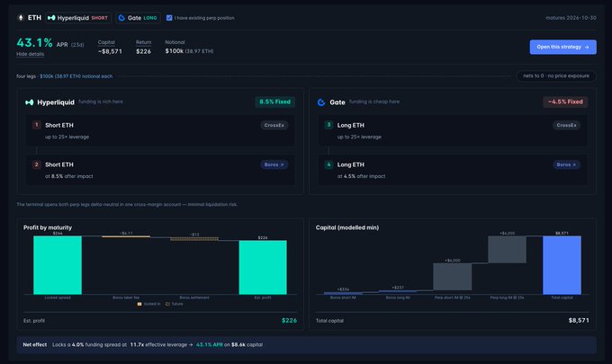The width and height of the screenshot is (612, 364).
Task: Click the Hyperliquid logo in the SHORT chip
Action: click(51, 18)
